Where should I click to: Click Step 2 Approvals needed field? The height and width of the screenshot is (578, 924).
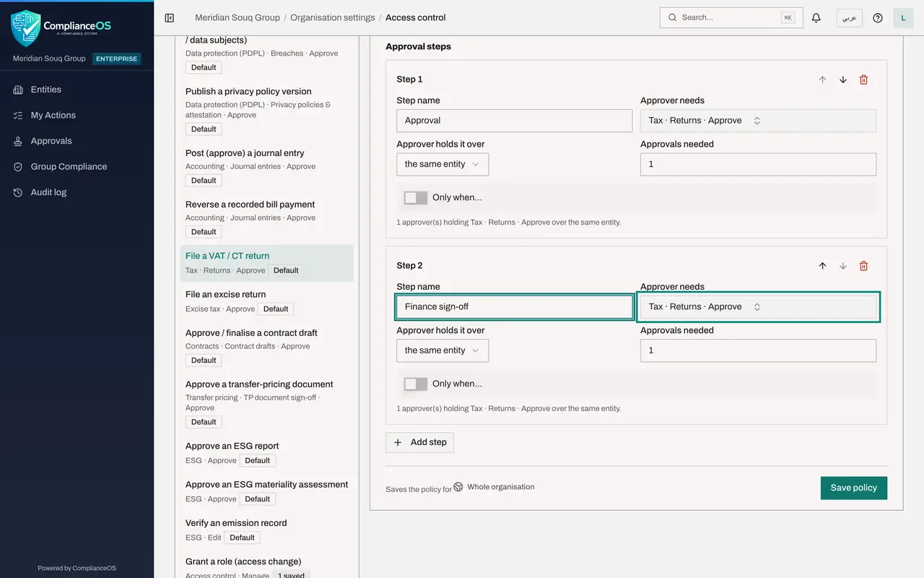pyautogui.click(x=758, y=350)
